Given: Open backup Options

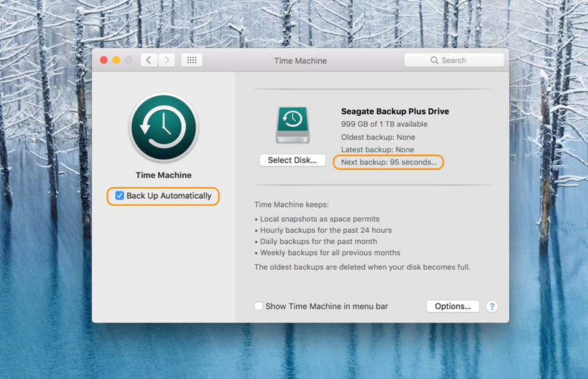Looking at the screenshot, I should 453,306.
